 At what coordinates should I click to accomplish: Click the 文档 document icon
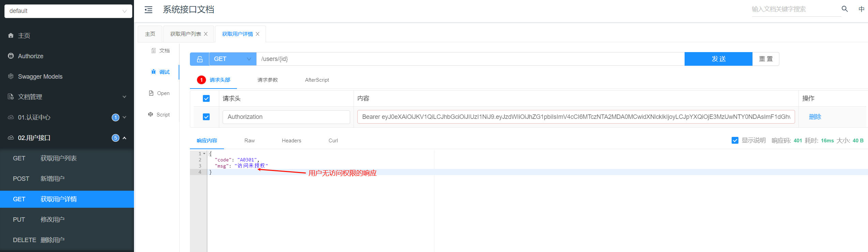pos(153,51)
